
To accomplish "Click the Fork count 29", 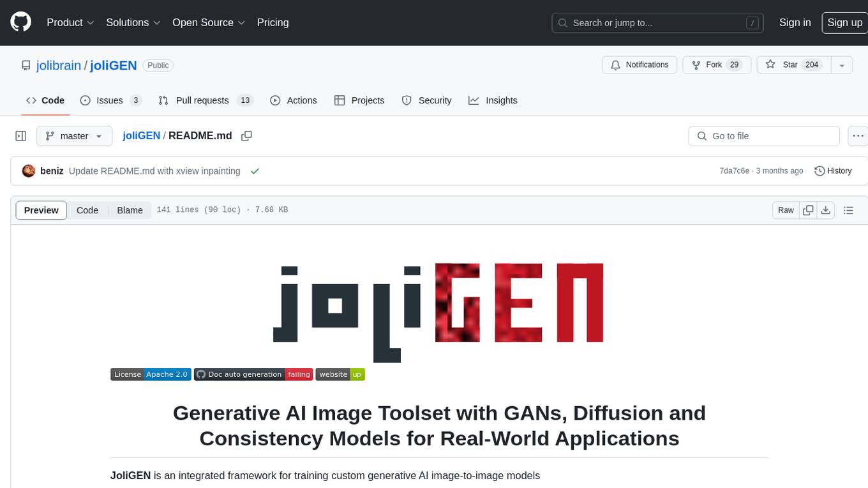I will point(734,65).
